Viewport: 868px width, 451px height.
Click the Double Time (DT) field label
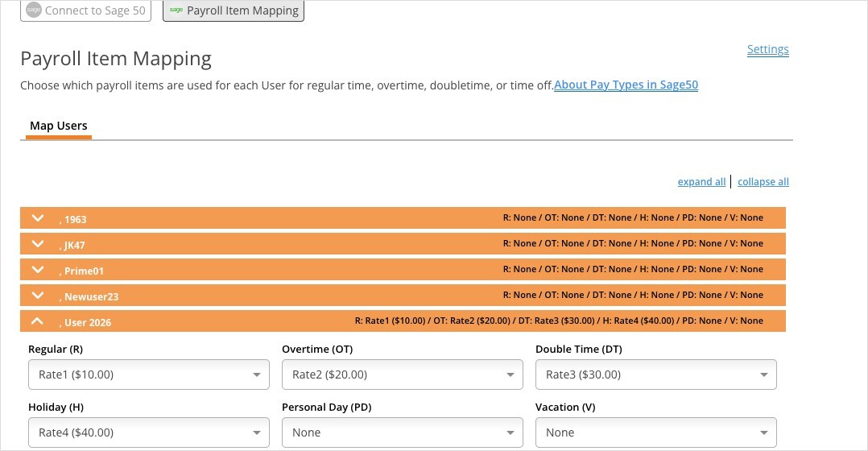(x=578, y=350)
